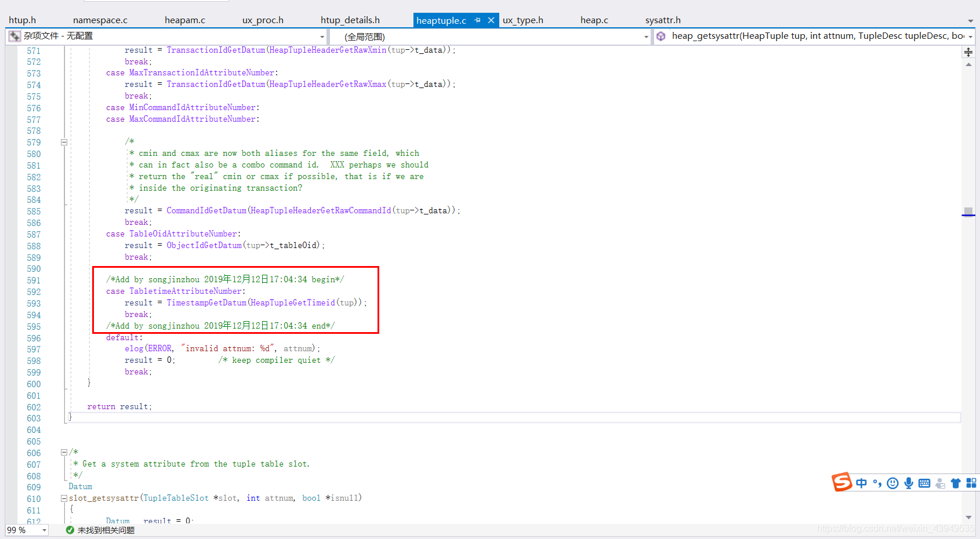Open Sogou skin shirt icon
This screenshot has height=539, width=980.
click(956, 483)
